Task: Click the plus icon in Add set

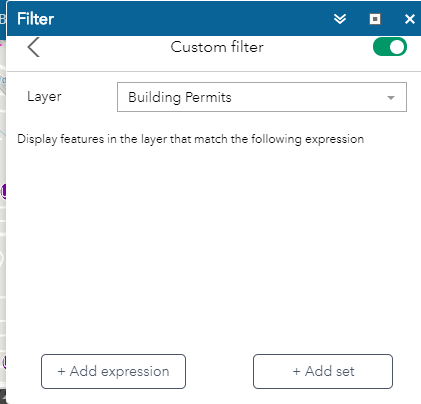Action: [x=296, y=371]
